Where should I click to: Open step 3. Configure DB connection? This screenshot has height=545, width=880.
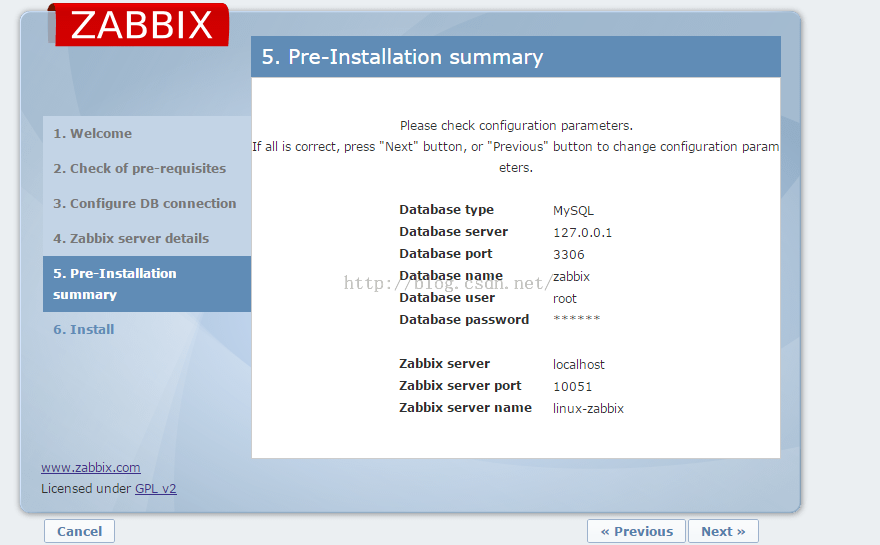(145, 203)
